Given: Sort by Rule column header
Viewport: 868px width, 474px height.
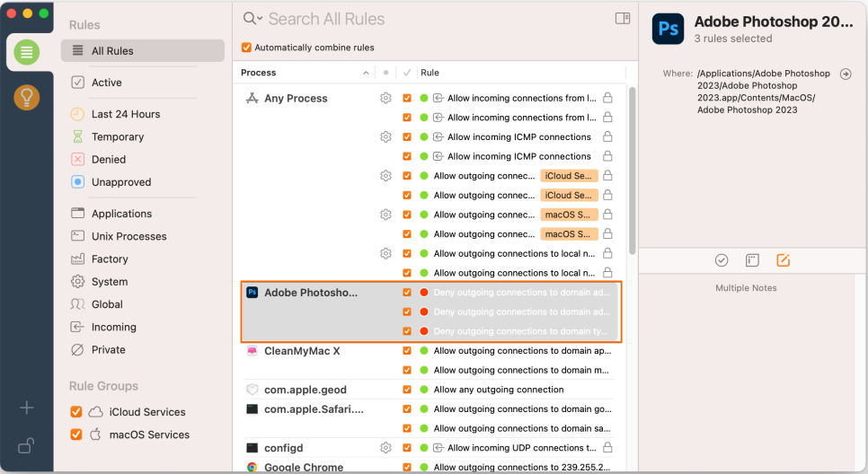Looking at the screenshot, I should 520,73.
